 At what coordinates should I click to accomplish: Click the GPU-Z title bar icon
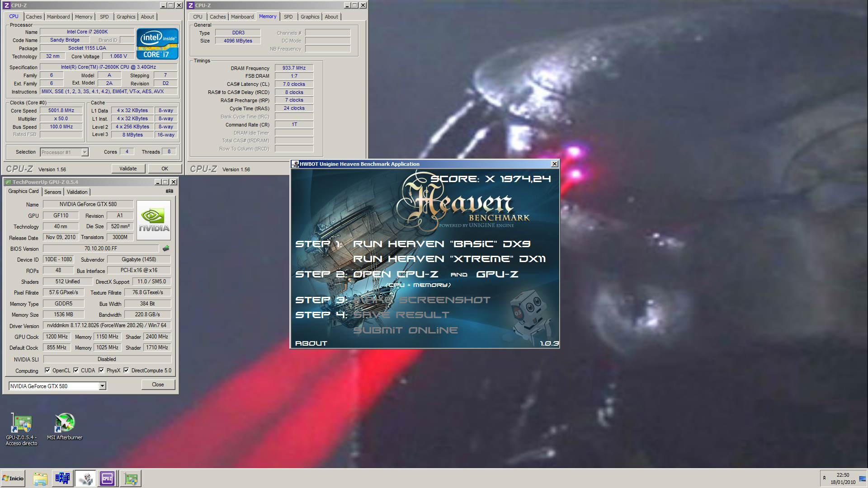click(x=8, y=182)
